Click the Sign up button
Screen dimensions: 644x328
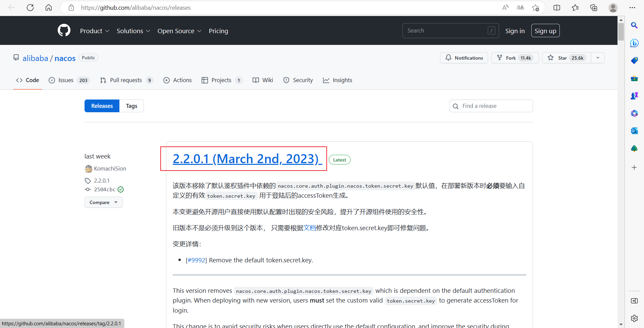click(x=545, y=31)
